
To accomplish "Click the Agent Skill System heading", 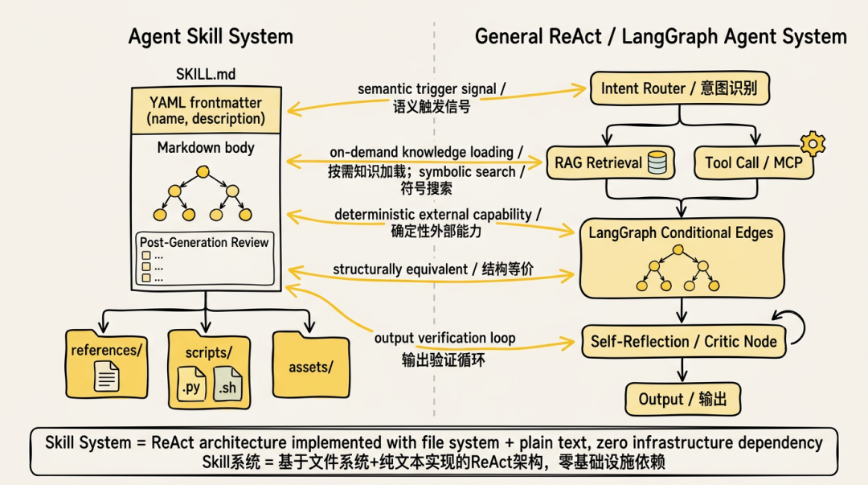I will coord(211,36).
